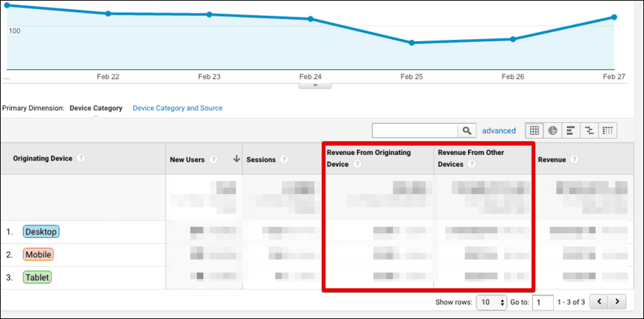The image size is (644, 319).
Task: Sort by Sessions column header
Action: (261, 160)
